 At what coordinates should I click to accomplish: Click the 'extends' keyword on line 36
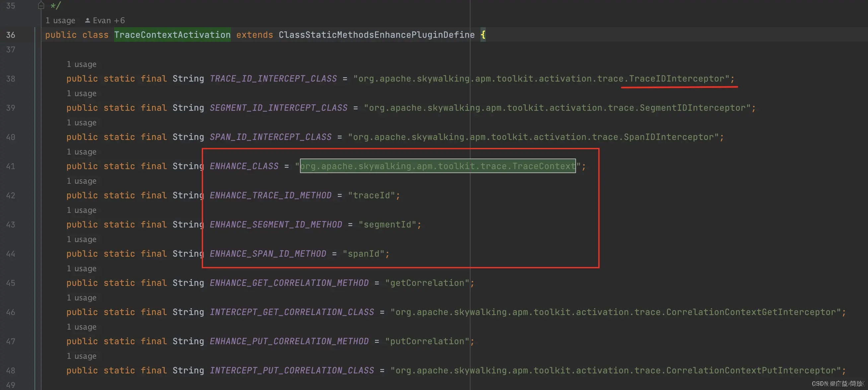point(255,35)
